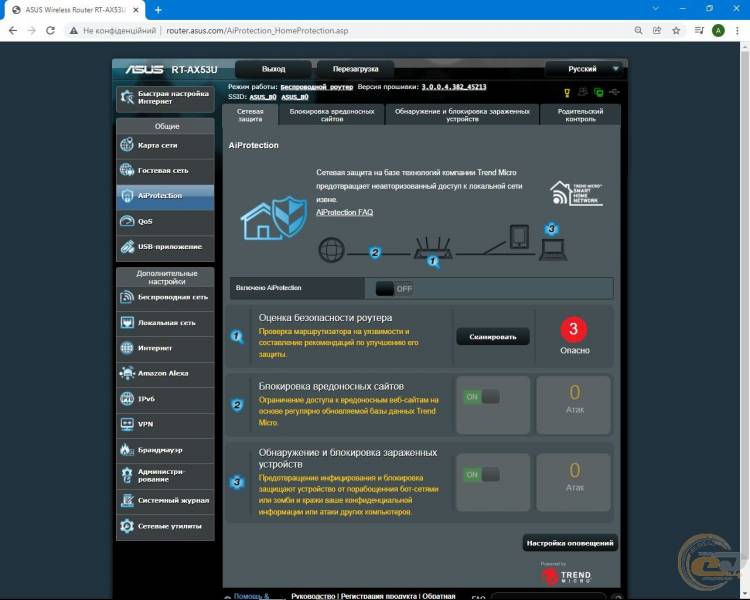Open the VPN settings icon

(x=127, y=424)
